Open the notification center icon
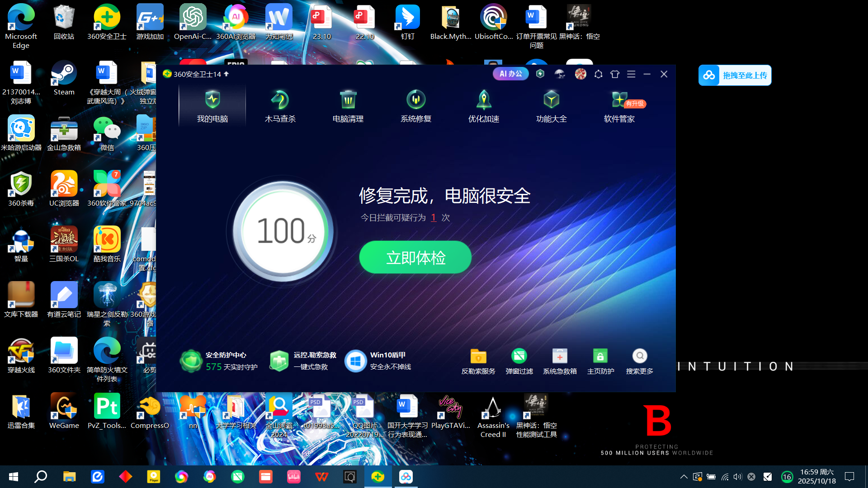The image size is (868, 488). point(849,477)
